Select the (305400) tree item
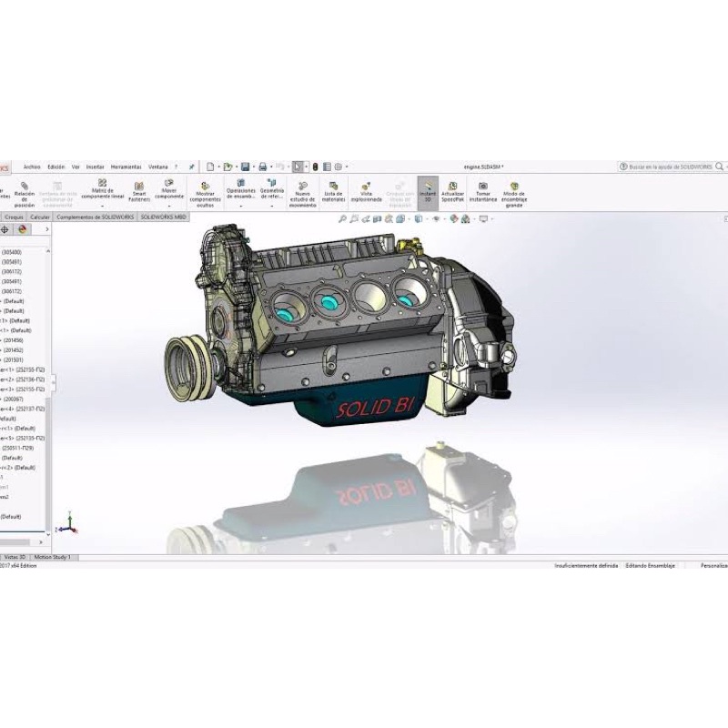Image resolution: width=728 pixels, height=728 pixels. (x=12, y=252)
